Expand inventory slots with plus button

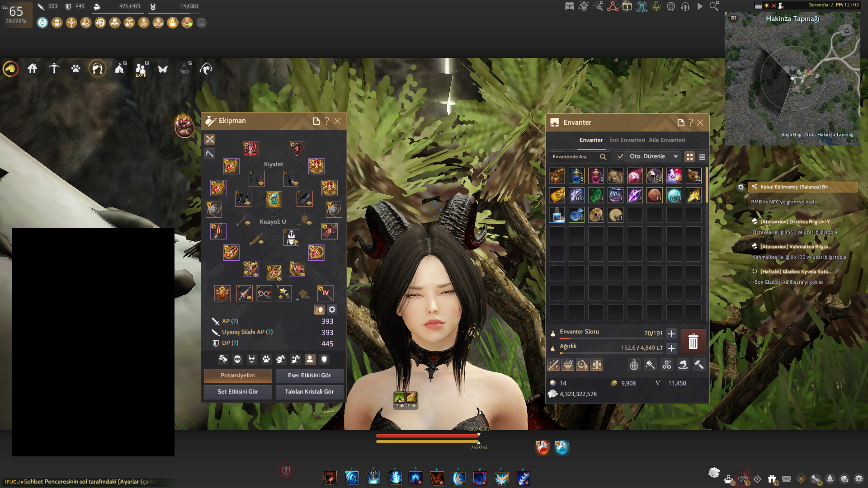coord(671,334)
